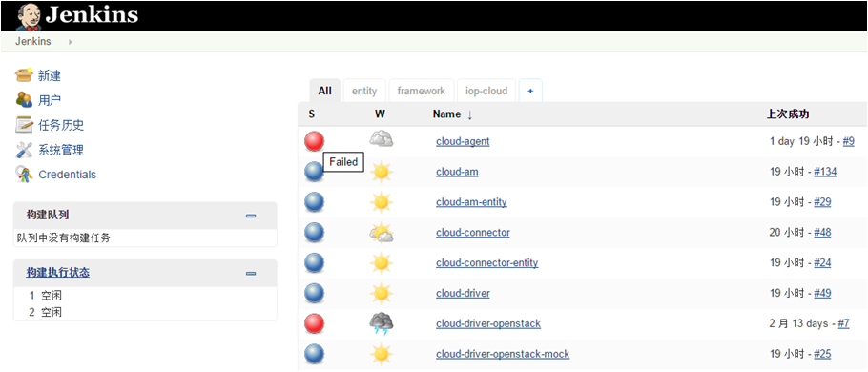Click the 用户 people icon
The image size is (868, 372).
coord(25,99)
